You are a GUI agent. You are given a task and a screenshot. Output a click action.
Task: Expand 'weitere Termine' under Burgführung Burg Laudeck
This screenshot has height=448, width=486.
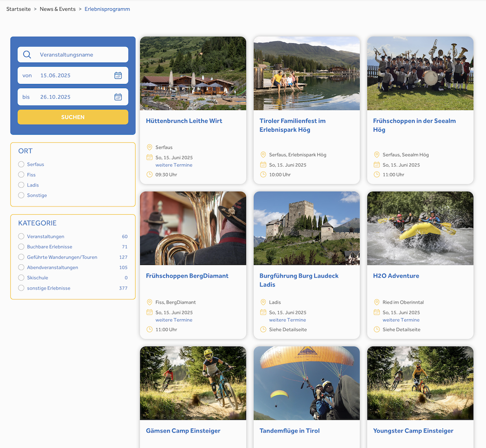288,320
